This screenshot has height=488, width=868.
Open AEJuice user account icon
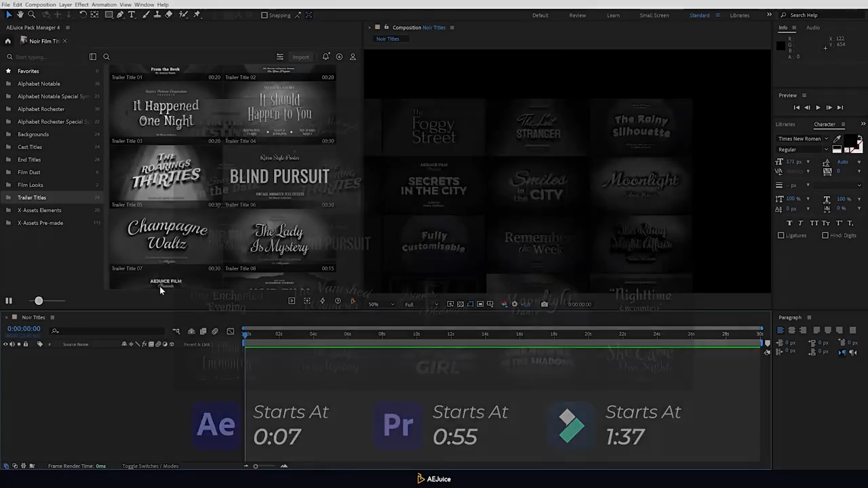tap(353, 57)
